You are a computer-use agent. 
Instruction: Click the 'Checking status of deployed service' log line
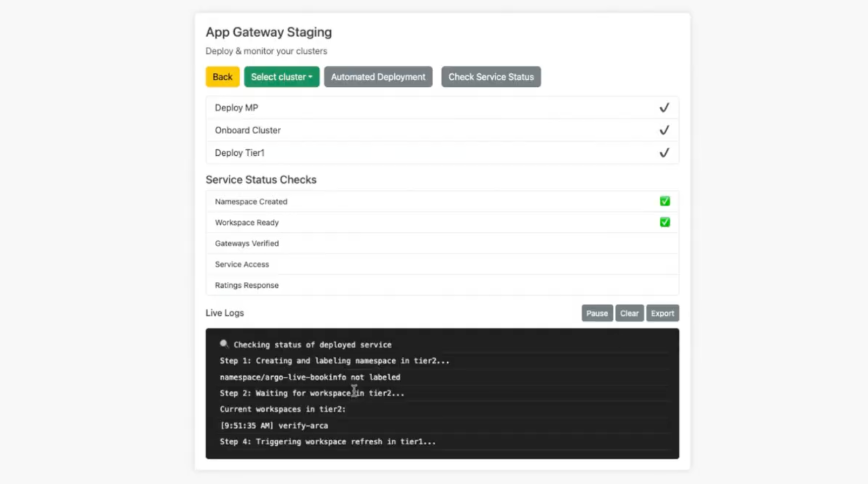[312, 345]
